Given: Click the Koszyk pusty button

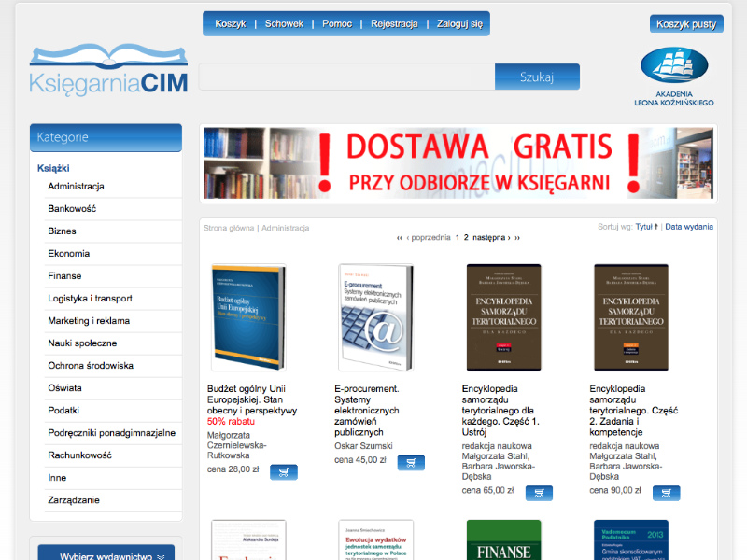Looking at the screenshot, I should [686, 24].
